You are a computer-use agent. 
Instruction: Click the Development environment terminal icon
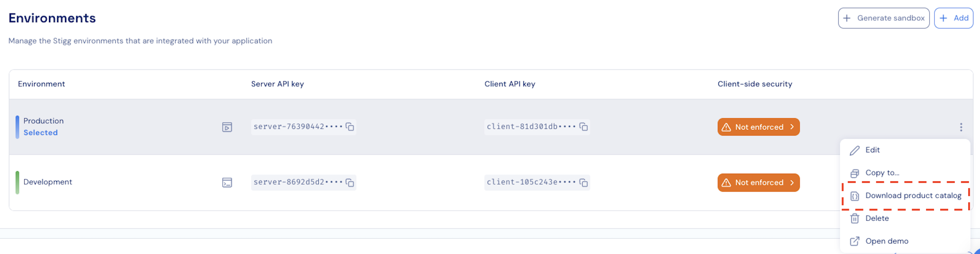pos(227,183)
